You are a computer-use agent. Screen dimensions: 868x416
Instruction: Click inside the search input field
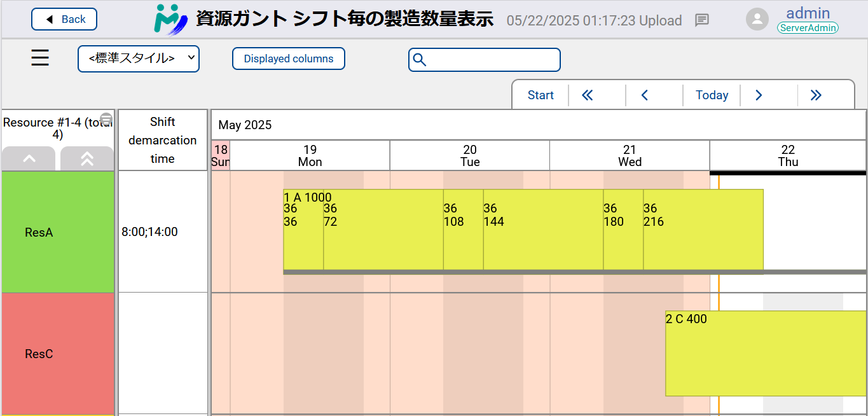click(x=493, y=60)
